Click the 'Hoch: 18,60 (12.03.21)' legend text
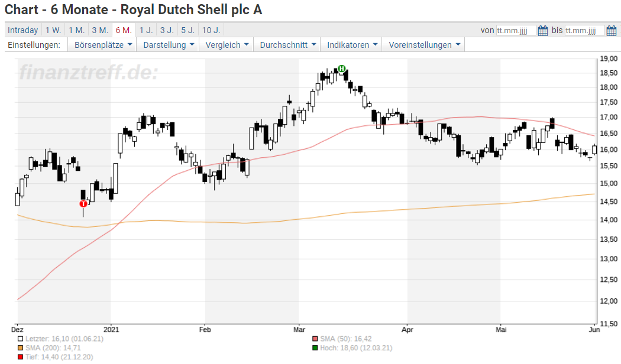Image resolution: width=621 pixels, height=364 pixels. click(356, 348)
